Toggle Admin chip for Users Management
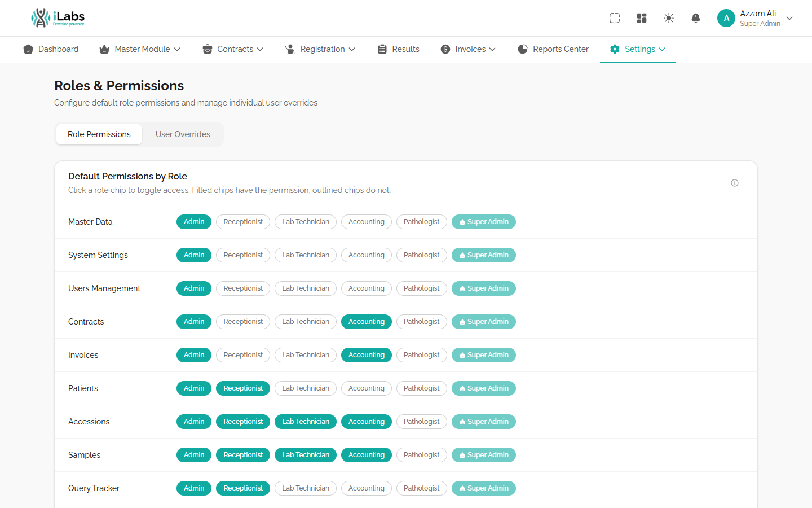The image size is (812, 508). coord(194,288)
